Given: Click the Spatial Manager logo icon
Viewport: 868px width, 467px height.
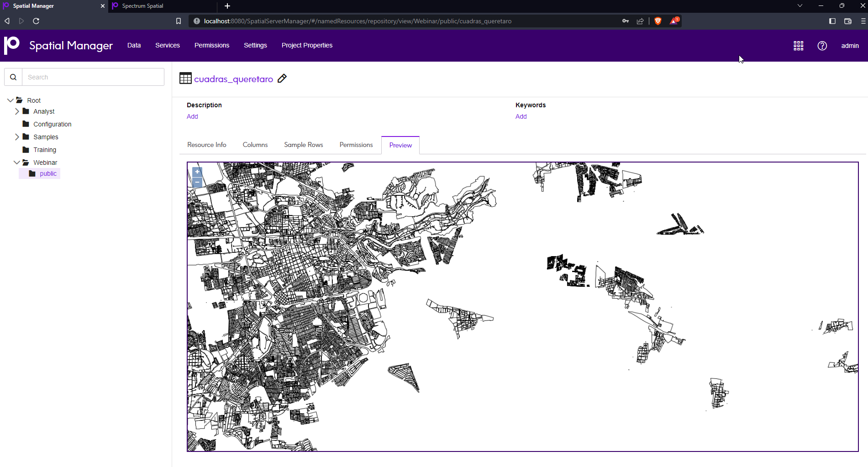Looking at the screenshot, I should [11, 45].
